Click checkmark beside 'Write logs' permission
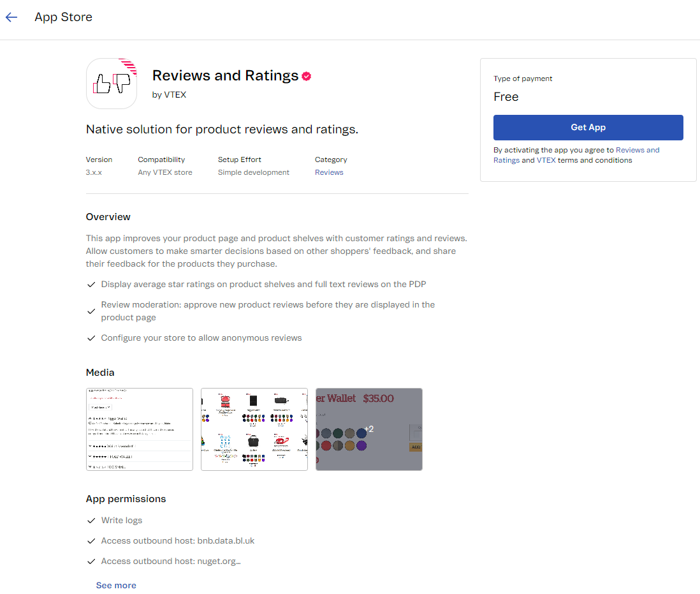Screen dimensions: 700x594 [x=91, y=521]
